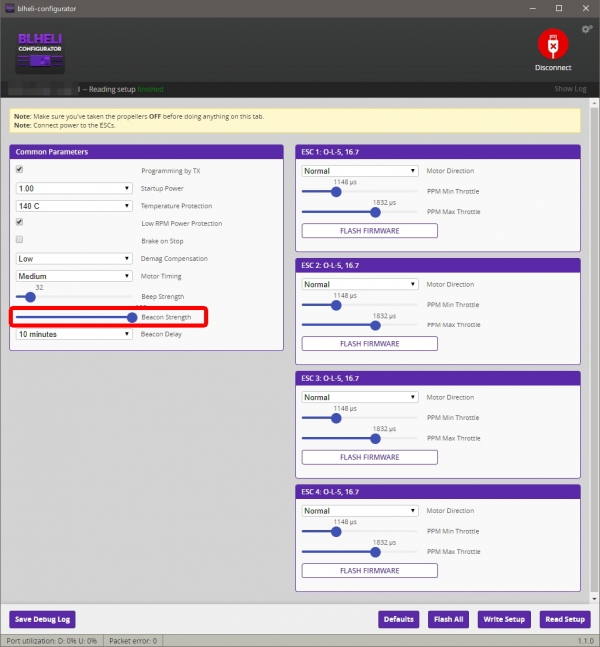Screen dimensions: 600x647
Task: Click the Flash All button
Action: tap(449, 619)
